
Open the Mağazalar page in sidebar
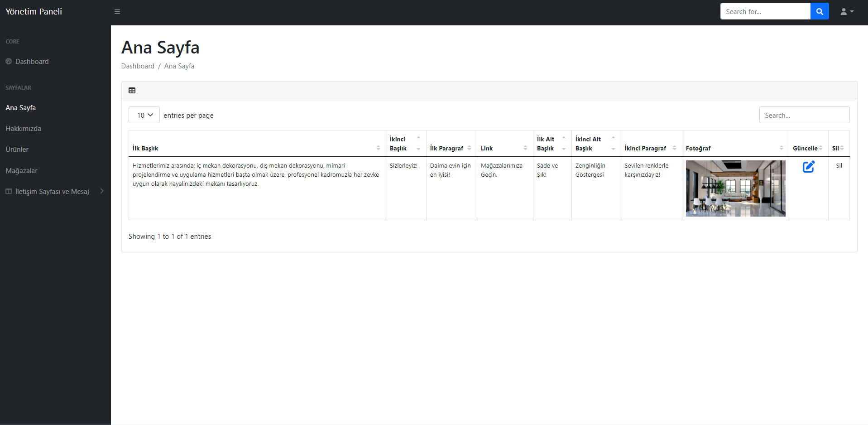coord(21,170)
